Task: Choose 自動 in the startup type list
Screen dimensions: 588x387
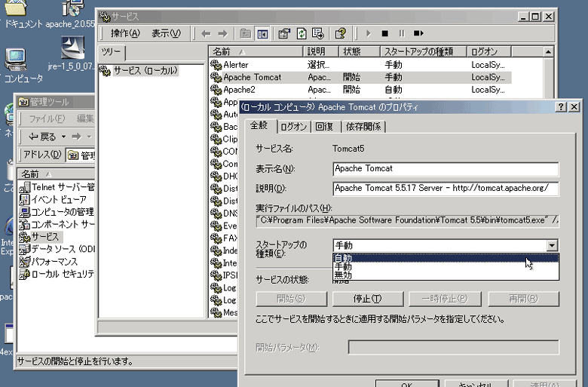Action: pos(446,258)
